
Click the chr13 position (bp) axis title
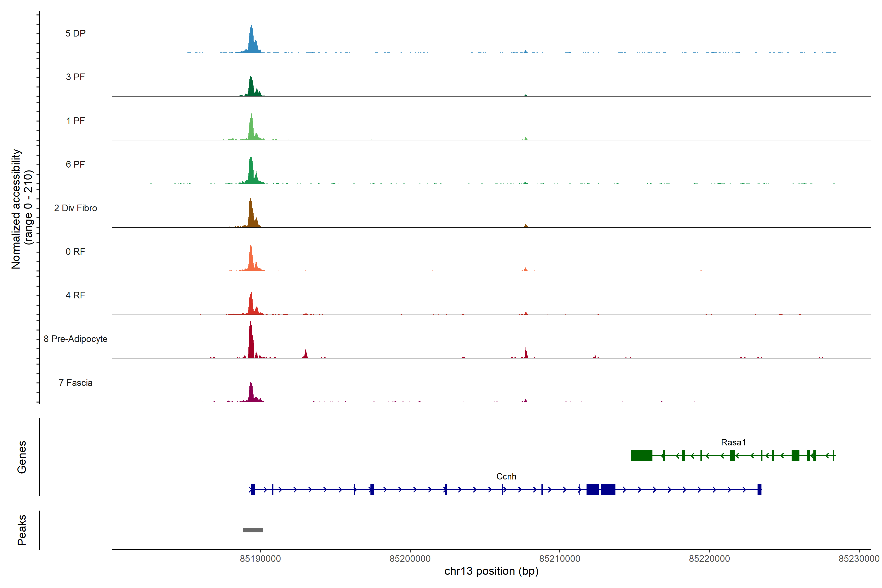491,571
